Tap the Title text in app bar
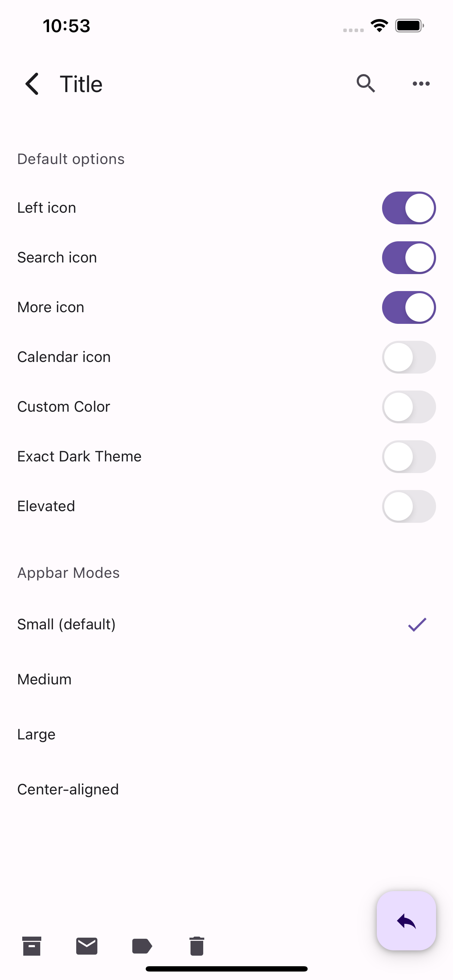This screenshot has width=453, height=980. coord(81,84)
